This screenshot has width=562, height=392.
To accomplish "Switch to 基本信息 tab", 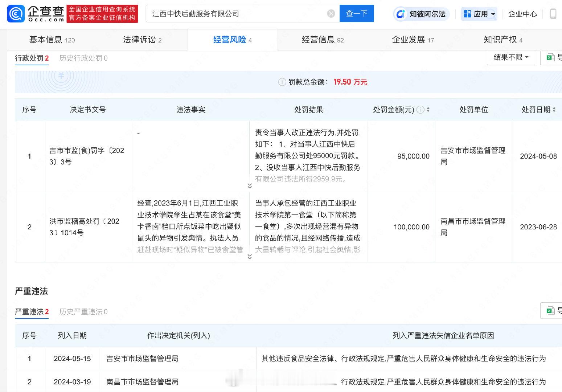I will [x=52, y=40].
